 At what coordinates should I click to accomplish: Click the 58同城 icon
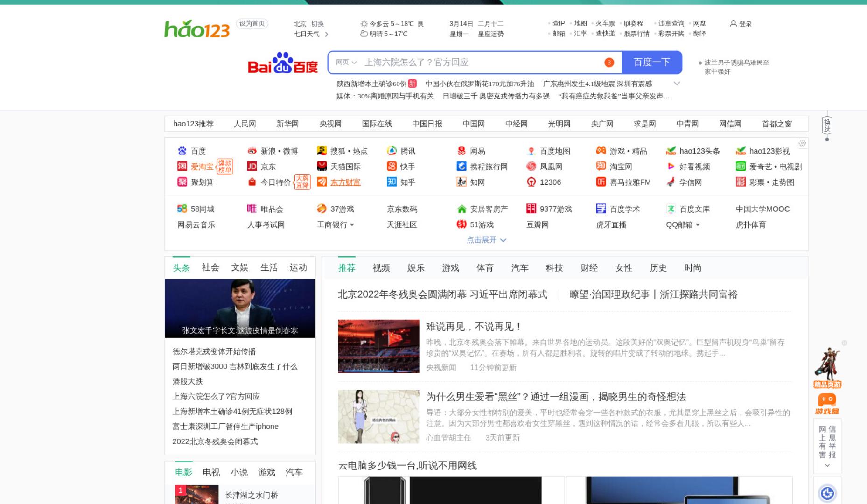[x=182, y=209]
